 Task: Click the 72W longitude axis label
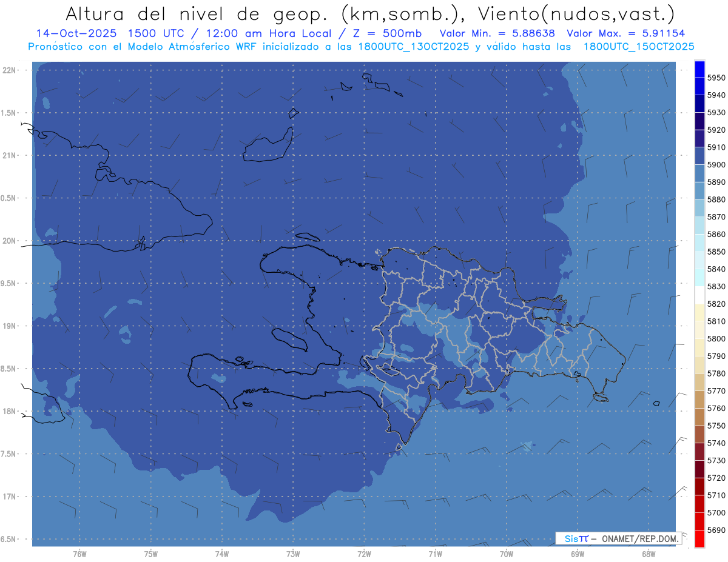[364, 554]
